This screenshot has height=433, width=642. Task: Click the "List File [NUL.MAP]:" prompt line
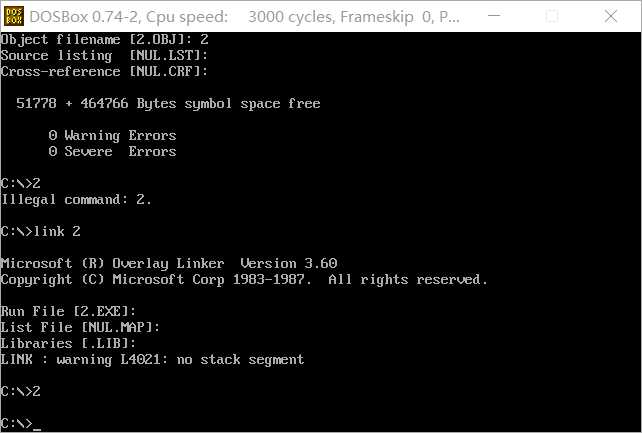(80, 327)
